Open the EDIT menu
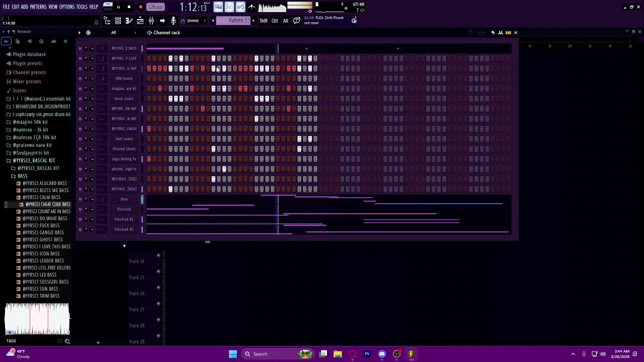This screenshot has width=644, height=362. click(x=15, y=7)
